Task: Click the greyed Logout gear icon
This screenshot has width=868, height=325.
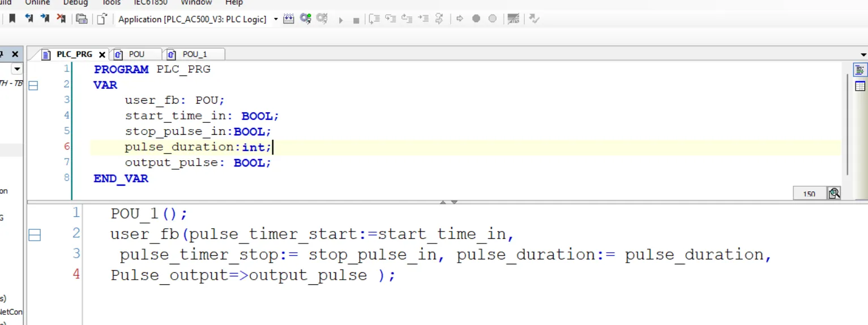Action: (x=322, y=19)
